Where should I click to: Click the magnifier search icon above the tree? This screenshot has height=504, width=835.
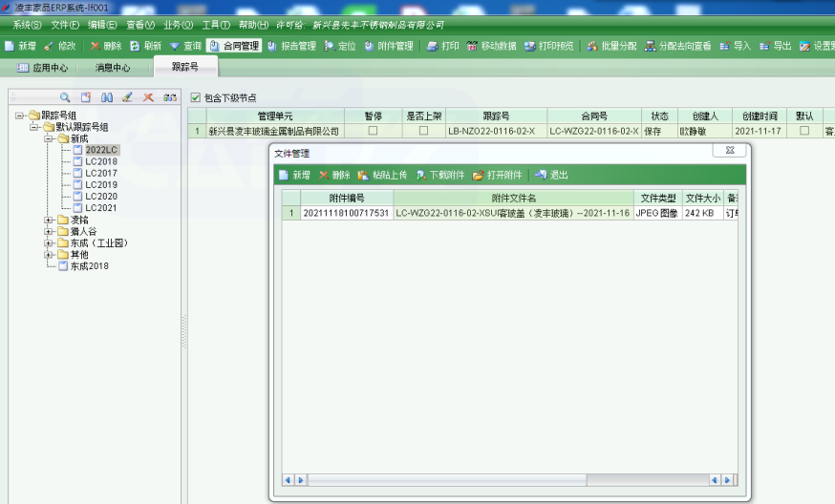point(65,97)
